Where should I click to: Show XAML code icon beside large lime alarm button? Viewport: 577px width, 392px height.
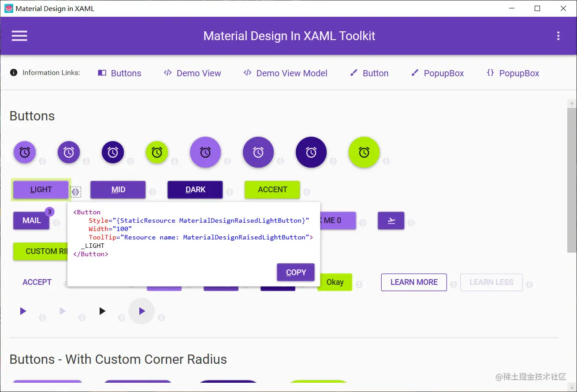386,161
